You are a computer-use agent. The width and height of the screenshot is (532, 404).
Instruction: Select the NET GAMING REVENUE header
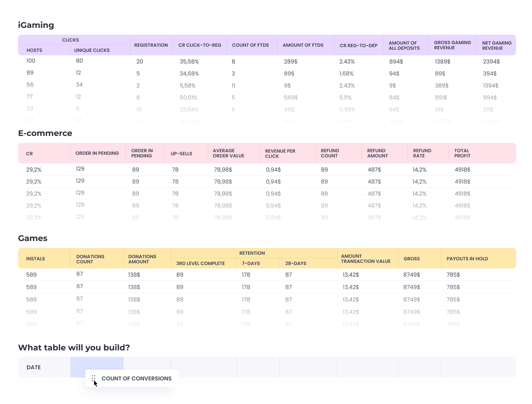point(496,45)
